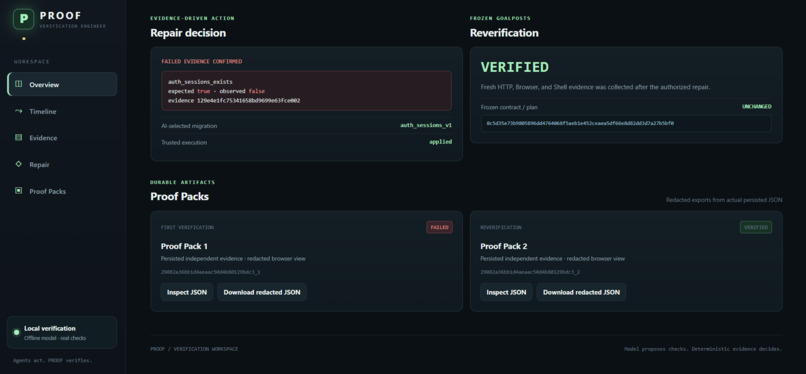The height and width of the screenshot is (374, 806).
Task: Click the AI-selected migration label
Action: click(189, 125)
